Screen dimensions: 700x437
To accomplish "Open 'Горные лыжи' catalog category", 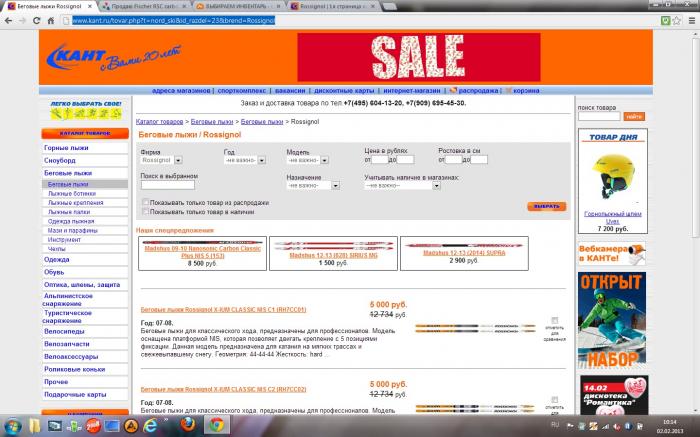I will 66,148.
